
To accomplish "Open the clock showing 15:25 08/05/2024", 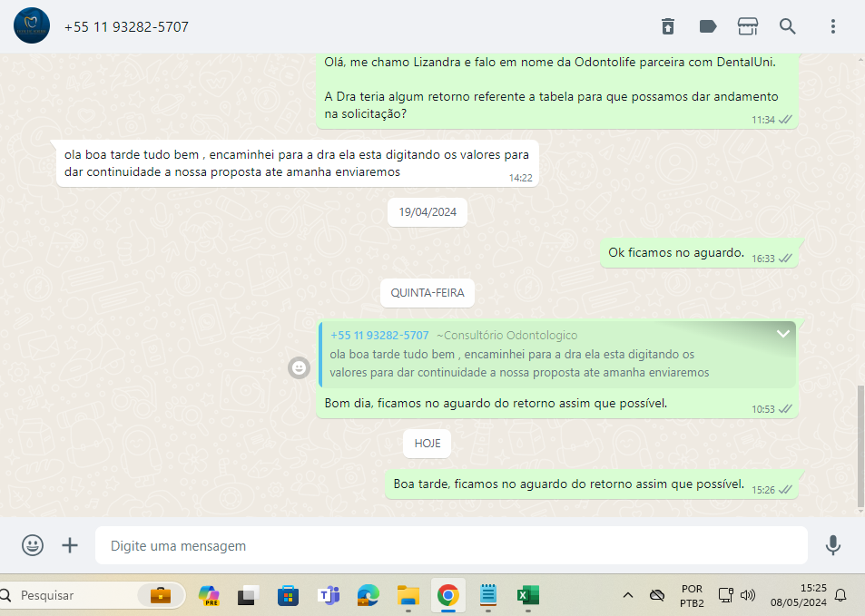I will (799, 596).
